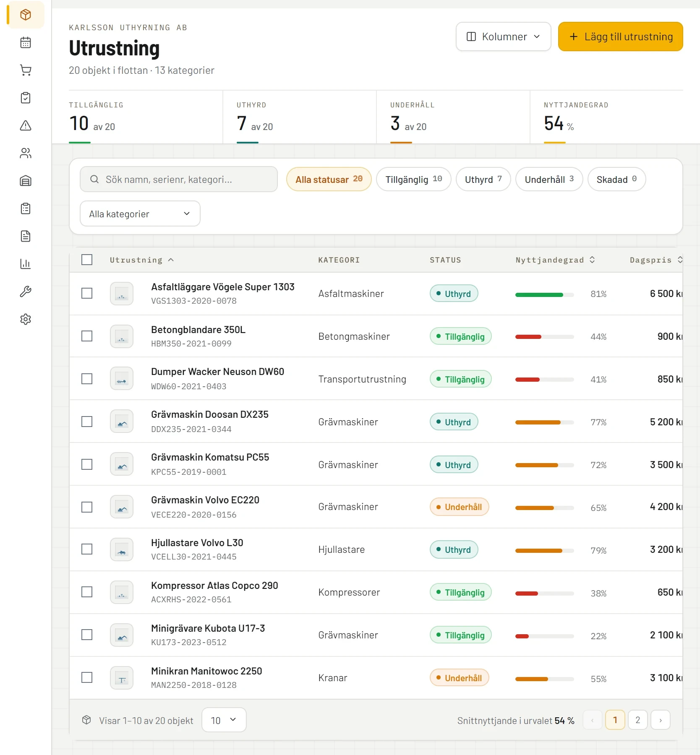The image size is (700, 755).
Task: Open the clipboard check icon in sidebar
Action: click(26, 98)
